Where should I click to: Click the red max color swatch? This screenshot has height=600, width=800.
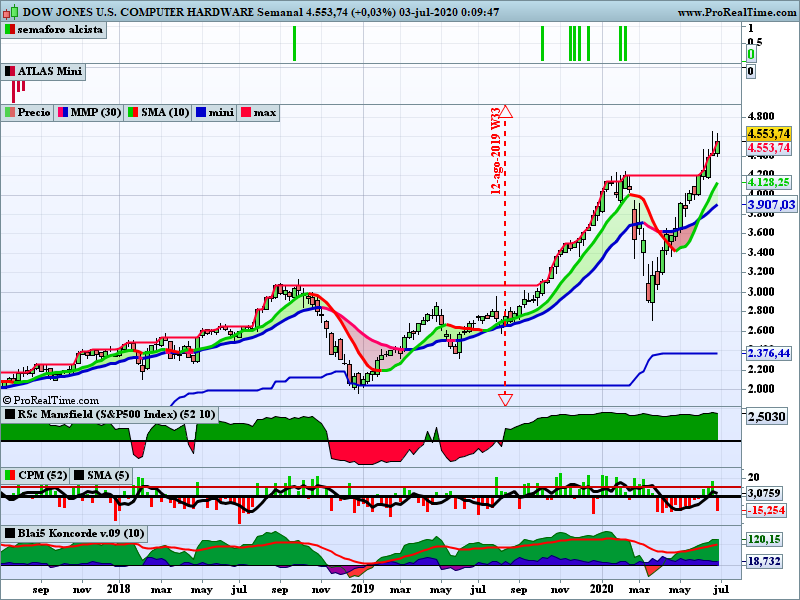coord(246,113)
